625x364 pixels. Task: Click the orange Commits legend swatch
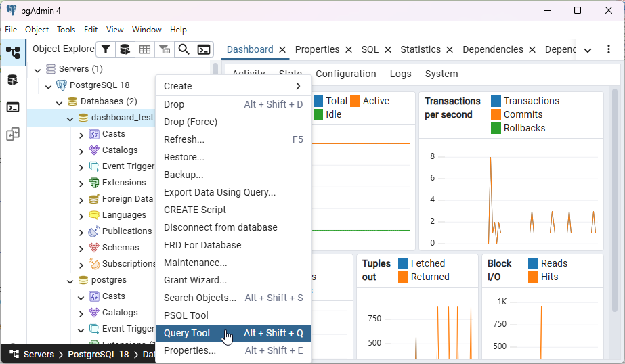coord(496,115)
